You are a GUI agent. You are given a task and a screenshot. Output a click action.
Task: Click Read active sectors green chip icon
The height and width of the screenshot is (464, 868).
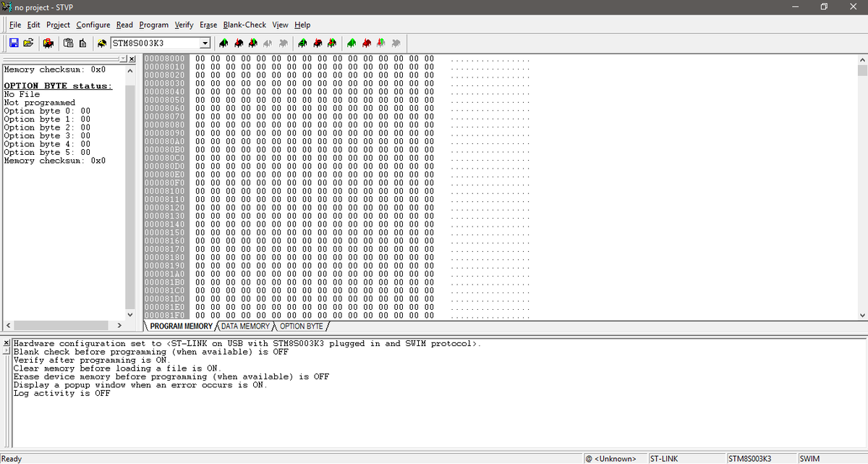[352, 43]
